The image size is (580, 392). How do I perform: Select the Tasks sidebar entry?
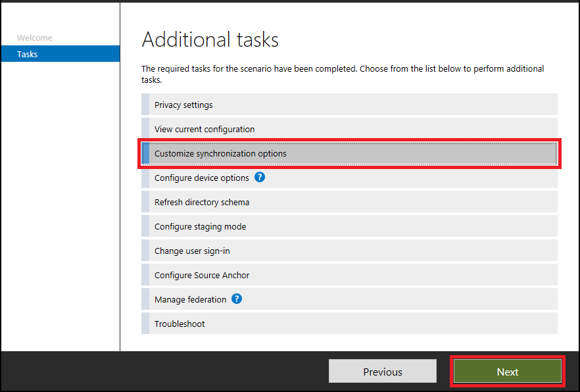point(27,54)
